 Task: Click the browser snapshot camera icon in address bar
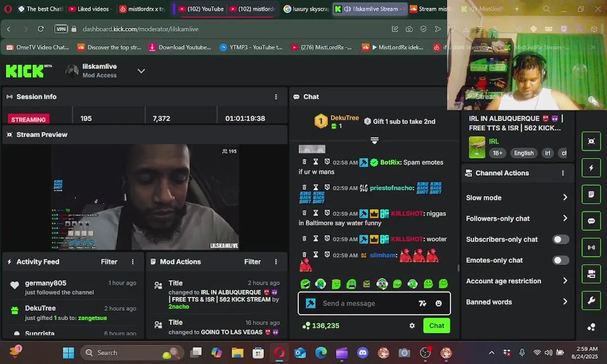pos(409,29)
